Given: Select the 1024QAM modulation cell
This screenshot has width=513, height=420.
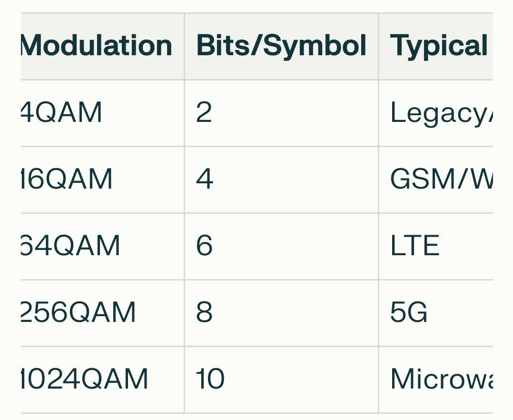Looking at the screenshot, I should pos(102,380).
